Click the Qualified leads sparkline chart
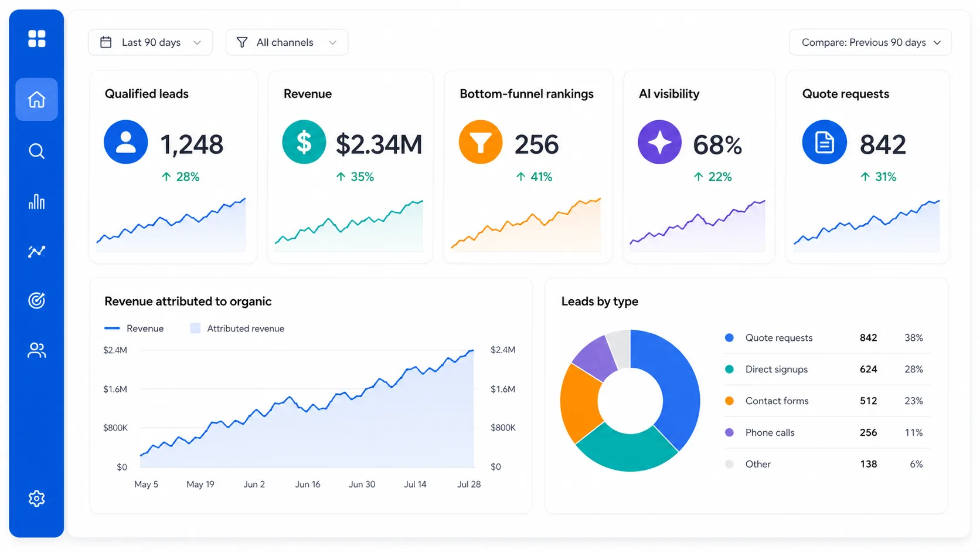980x552 pixels. 171,226
